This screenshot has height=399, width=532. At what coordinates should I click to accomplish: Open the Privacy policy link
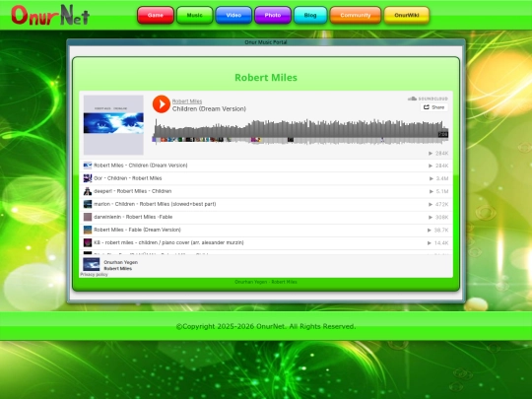click(x=94, y=274)
